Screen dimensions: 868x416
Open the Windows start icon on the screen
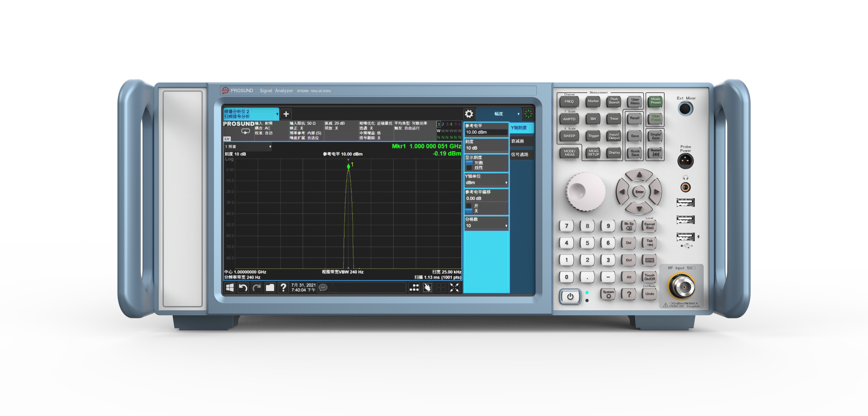point(230,288)
